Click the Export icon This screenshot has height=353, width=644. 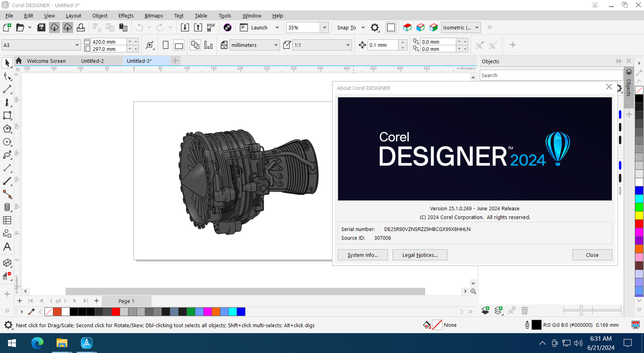pyautogui.click(x=198, y=28)
